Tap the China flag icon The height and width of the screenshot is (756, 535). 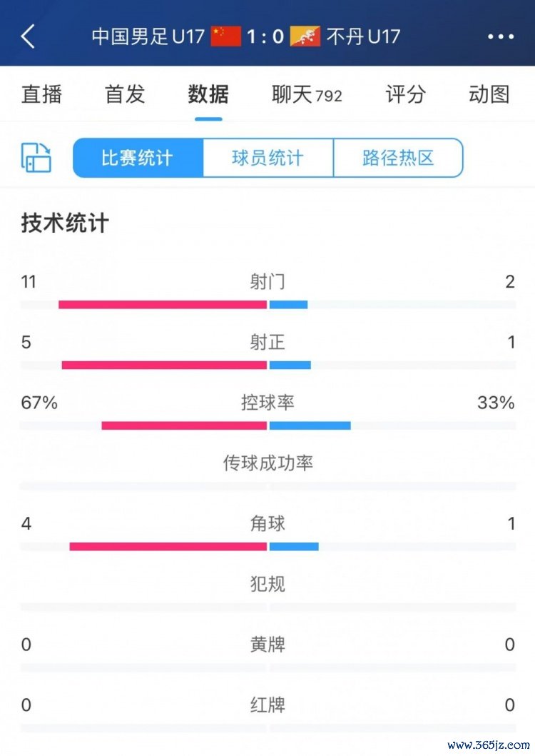point(226,36)
